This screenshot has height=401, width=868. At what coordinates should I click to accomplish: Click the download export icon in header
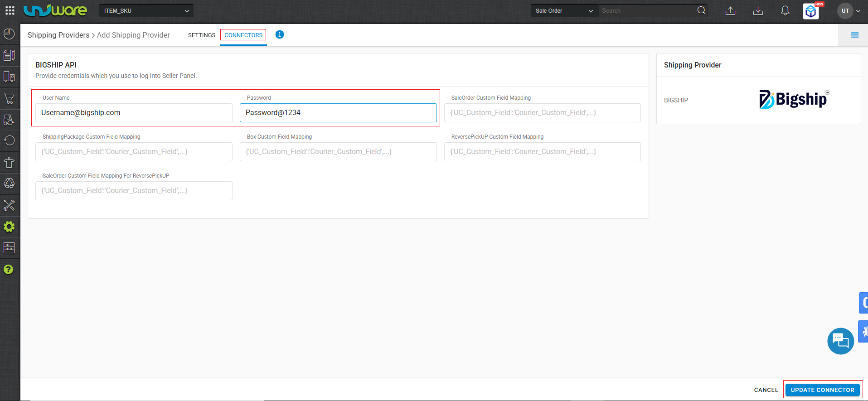click(x=758, y=10)
